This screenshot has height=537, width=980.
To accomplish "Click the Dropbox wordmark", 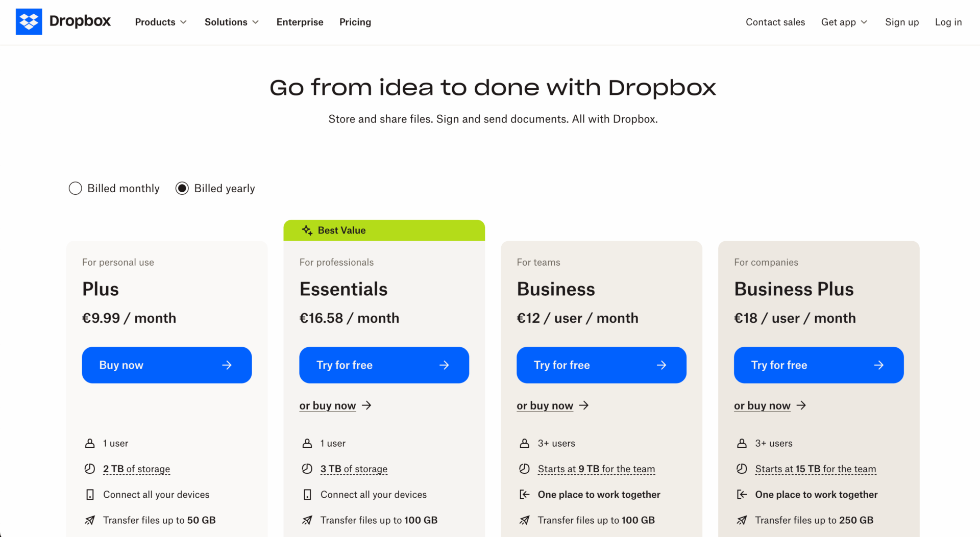I will pos(80,21).
